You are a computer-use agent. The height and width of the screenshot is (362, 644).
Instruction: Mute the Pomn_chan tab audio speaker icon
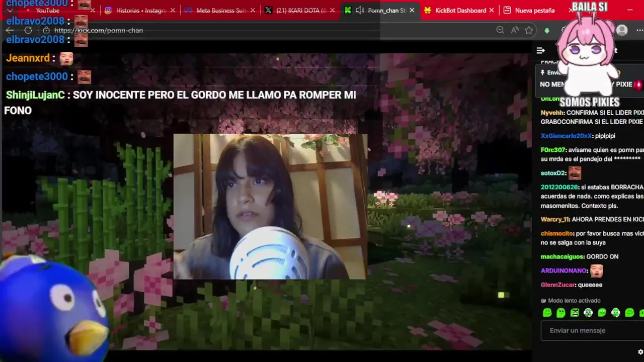click(x=360, y=10)
